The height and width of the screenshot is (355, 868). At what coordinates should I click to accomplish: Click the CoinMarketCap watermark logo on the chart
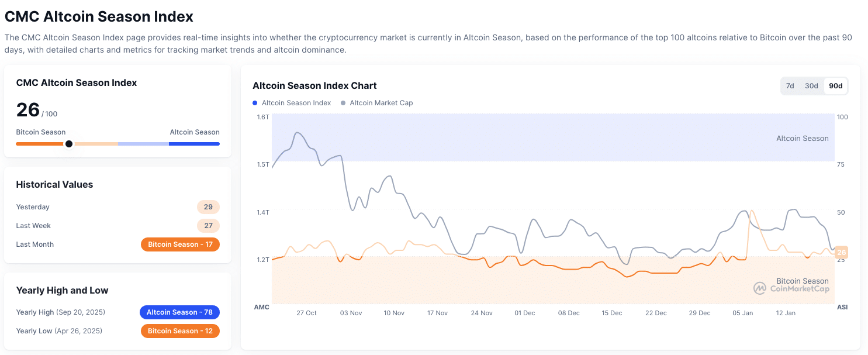pos(760,288)
